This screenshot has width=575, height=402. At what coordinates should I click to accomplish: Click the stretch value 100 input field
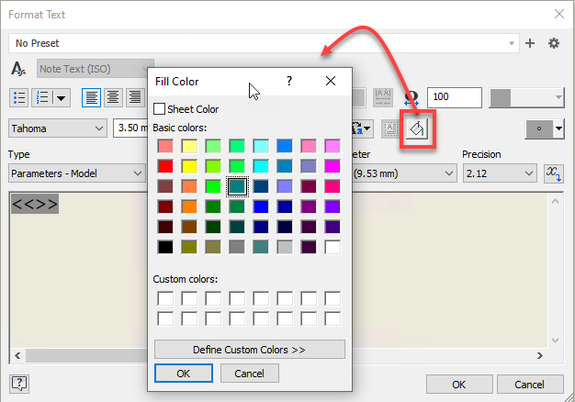[x=454, y=97]
